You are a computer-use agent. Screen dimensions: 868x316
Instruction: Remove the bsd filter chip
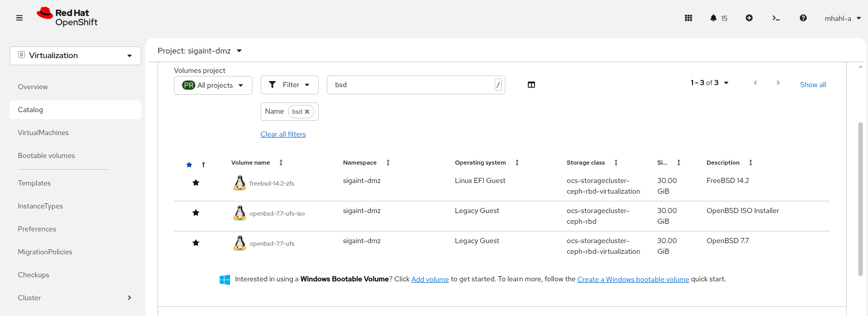pyautogui.click(x=307, y=112)
